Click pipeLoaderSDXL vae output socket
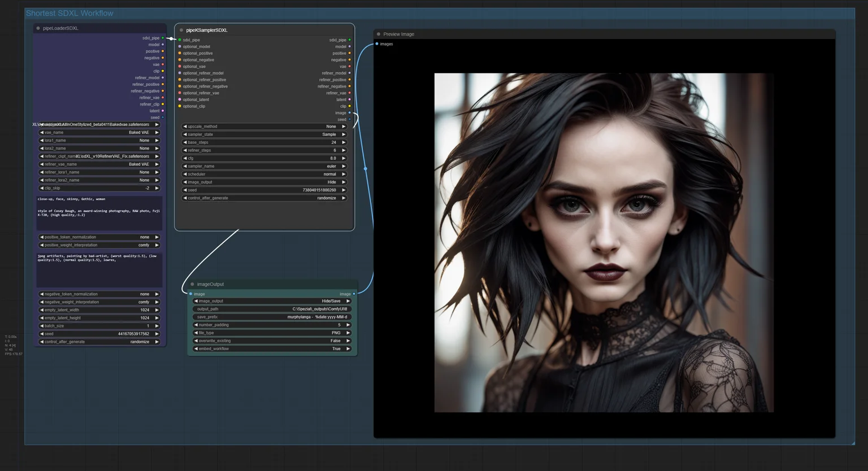Viewport: 868px width, 471px height. [x=163, y=64]
